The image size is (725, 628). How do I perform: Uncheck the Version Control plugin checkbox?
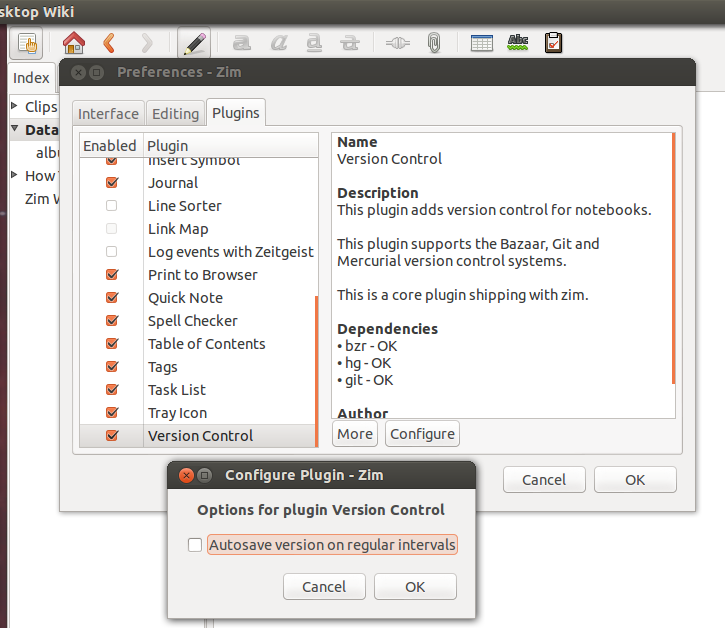112,436
